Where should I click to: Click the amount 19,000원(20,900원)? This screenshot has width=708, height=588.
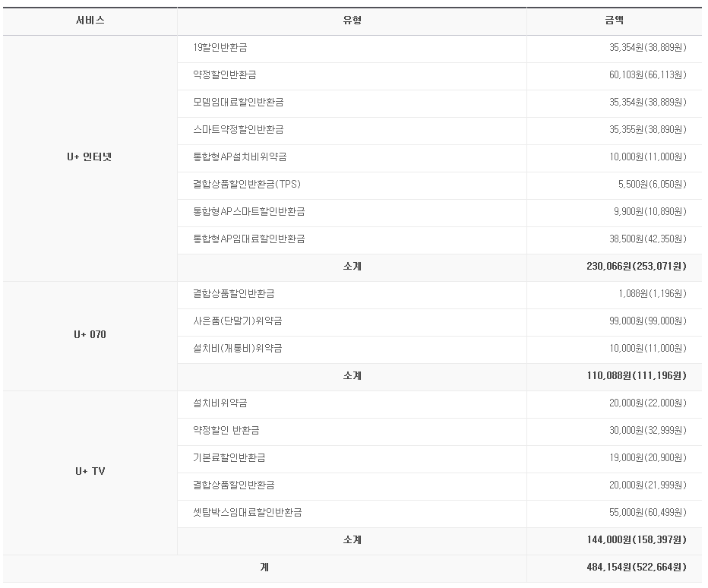[647, 458]
